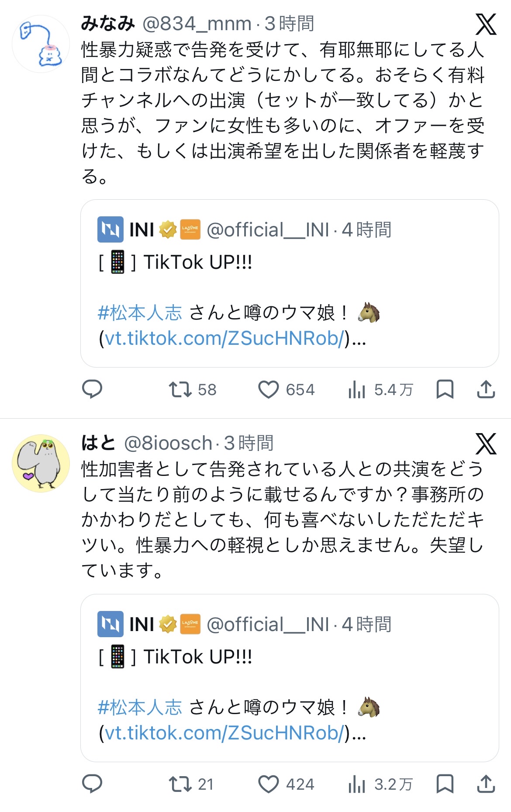This screenshot has height=812, width=511.
Task: Open みなみ's profile avatar
Action: coord(41,44)
